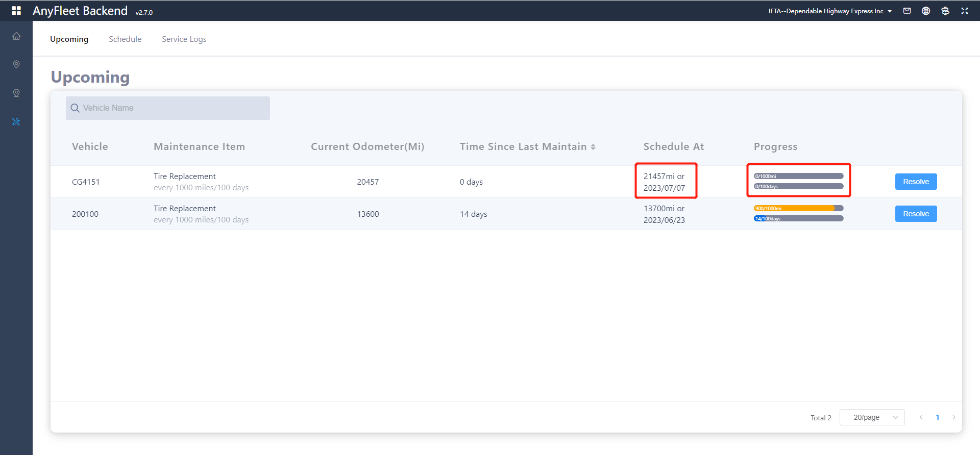The width and height of the screenshot is (980, 455).
Task: Click the Vehicle Name search field
Action: coord(174,108)
